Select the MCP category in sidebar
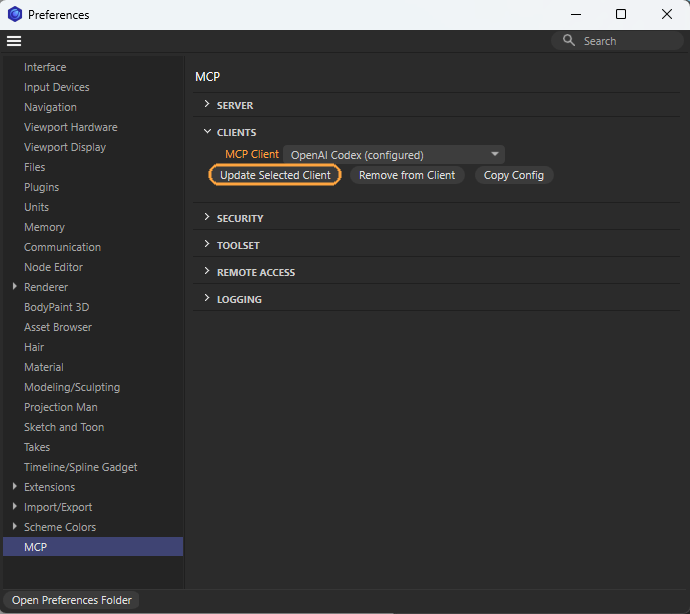Screen dimensions: 690x614 tap(93, 547)
